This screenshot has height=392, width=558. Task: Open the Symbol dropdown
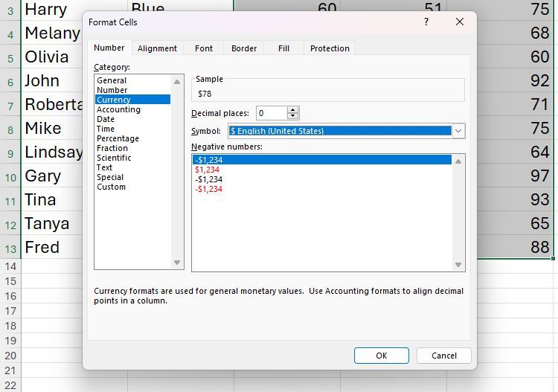click(x=458, y=131)
